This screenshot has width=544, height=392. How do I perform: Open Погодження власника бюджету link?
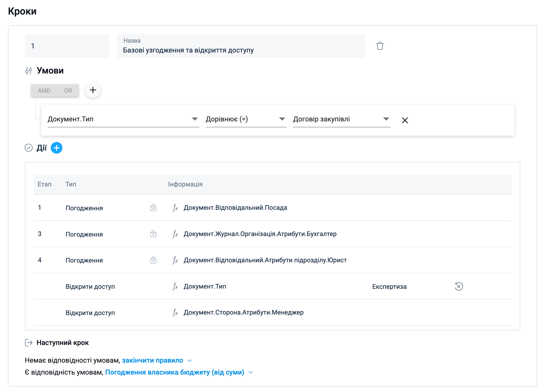point(174,373)
